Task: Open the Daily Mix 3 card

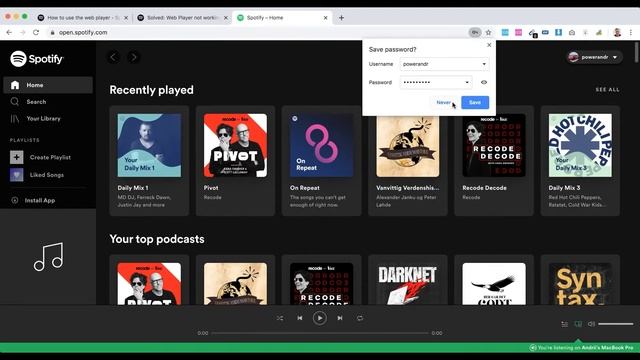Action: (x=580, y=160)
